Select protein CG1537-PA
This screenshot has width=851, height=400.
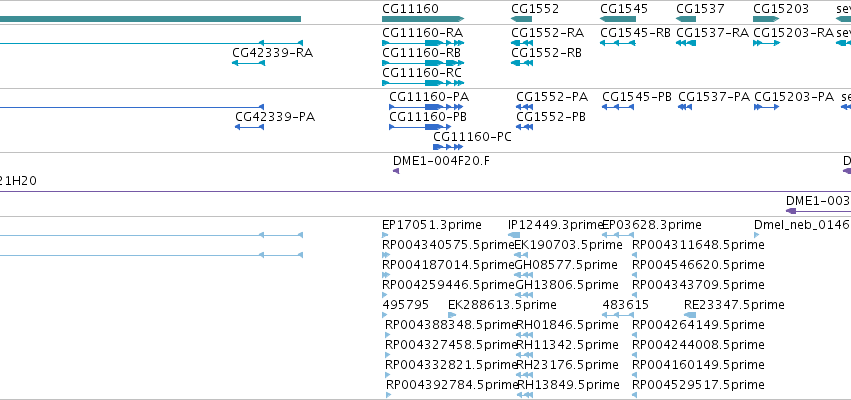tap(714, 97)
